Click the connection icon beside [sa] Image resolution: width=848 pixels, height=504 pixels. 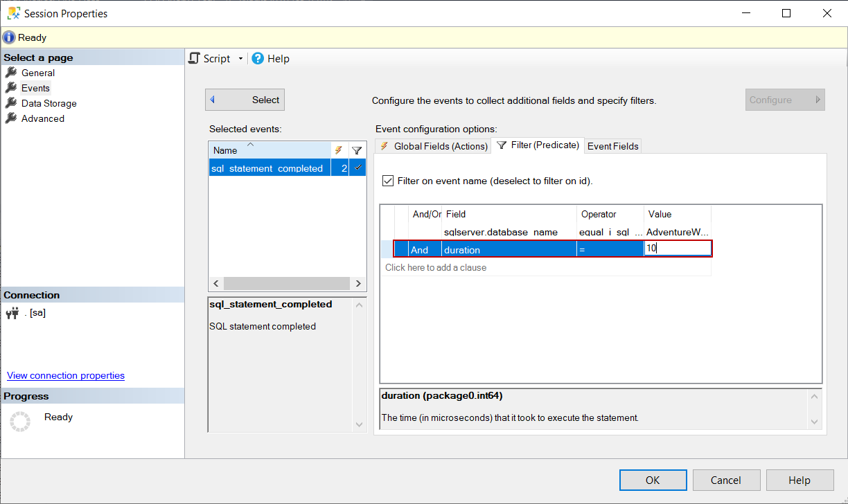point(12,313)
